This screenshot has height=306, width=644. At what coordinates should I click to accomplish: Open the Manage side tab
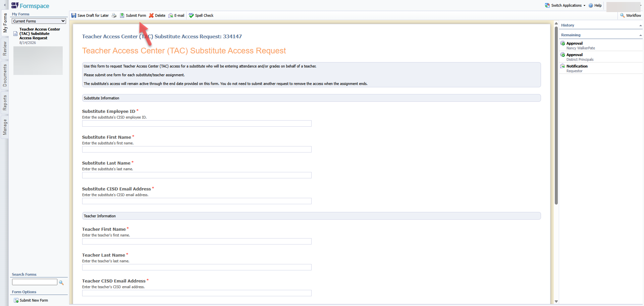(x=5, y=127)
